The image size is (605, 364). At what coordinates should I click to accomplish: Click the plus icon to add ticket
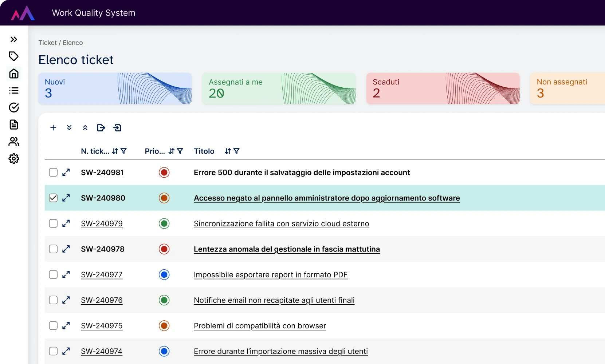click(x=53, y=128)
